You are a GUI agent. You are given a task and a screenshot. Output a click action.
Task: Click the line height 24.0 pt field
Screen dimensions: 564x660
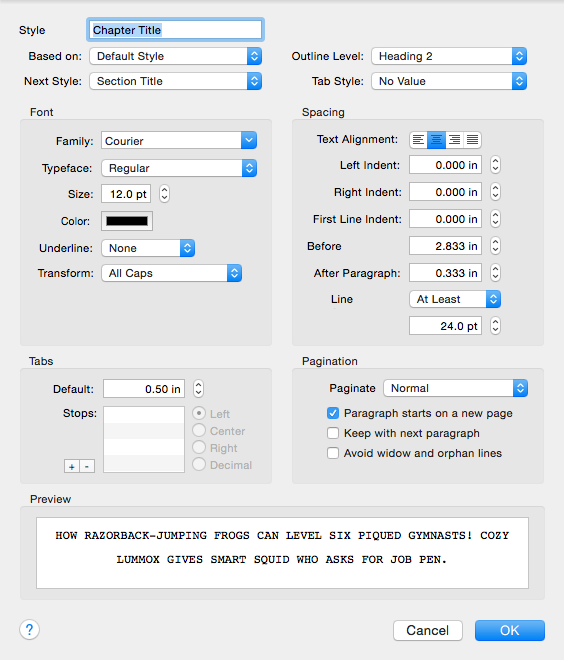point(445,326)
